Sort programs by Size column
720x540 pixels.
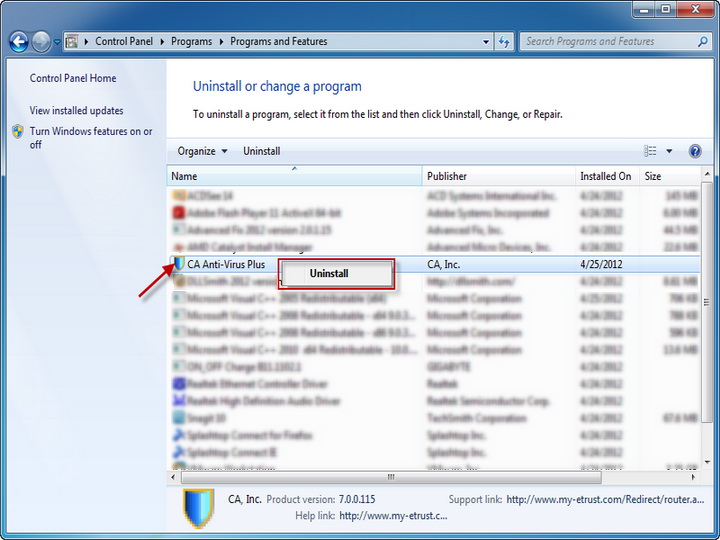point(670,176)
